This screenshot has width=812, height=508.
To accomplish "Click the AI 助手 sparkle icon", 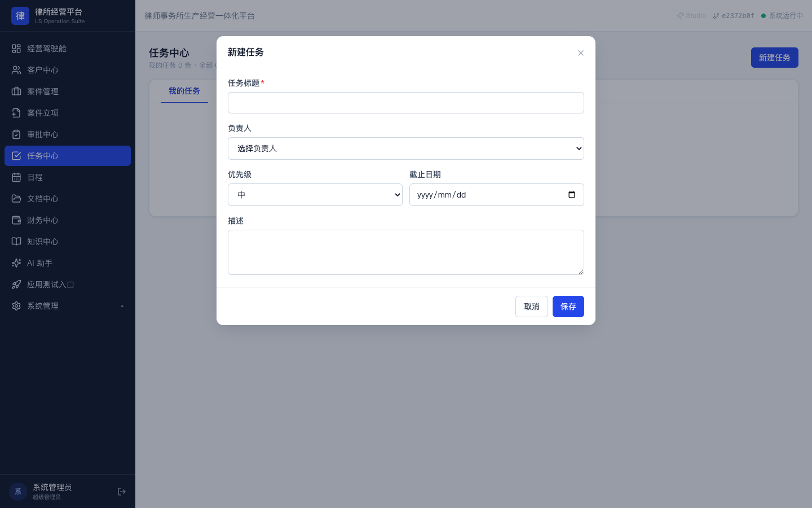I will tap(16, 263).
